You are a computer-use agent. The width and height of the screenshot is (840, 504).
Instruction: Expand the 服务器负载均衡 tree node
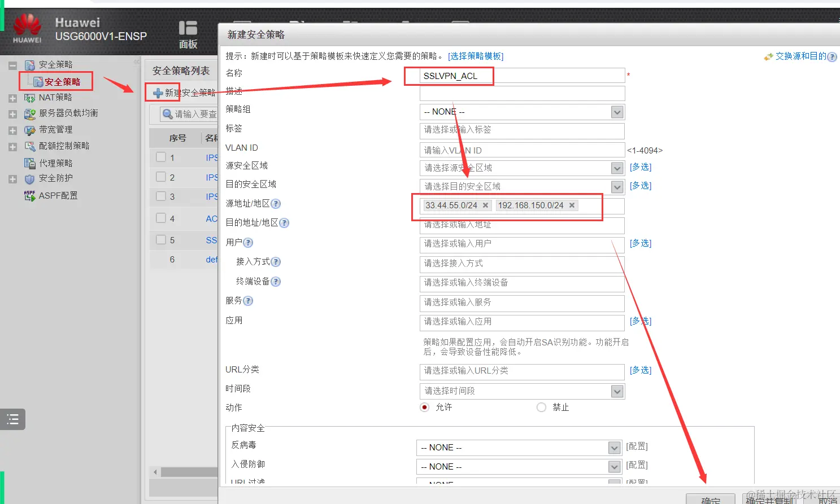point(12,114)
